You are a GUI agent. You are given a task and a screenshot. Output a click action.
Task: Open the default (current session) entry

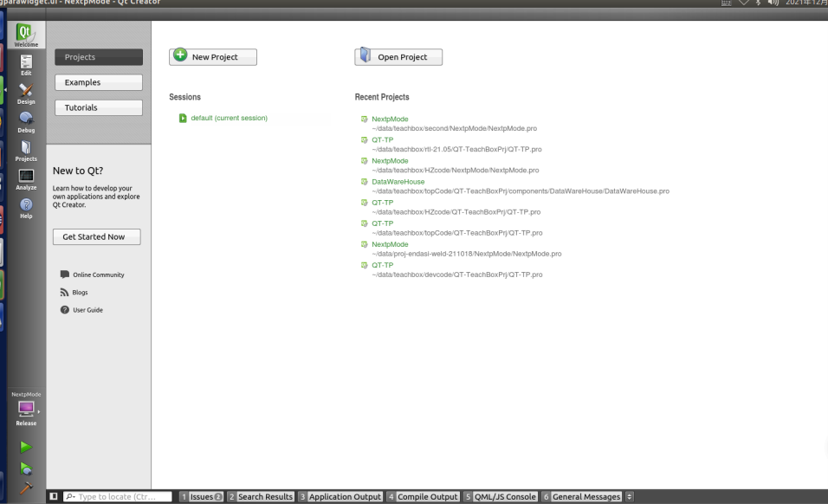point(230,119)
